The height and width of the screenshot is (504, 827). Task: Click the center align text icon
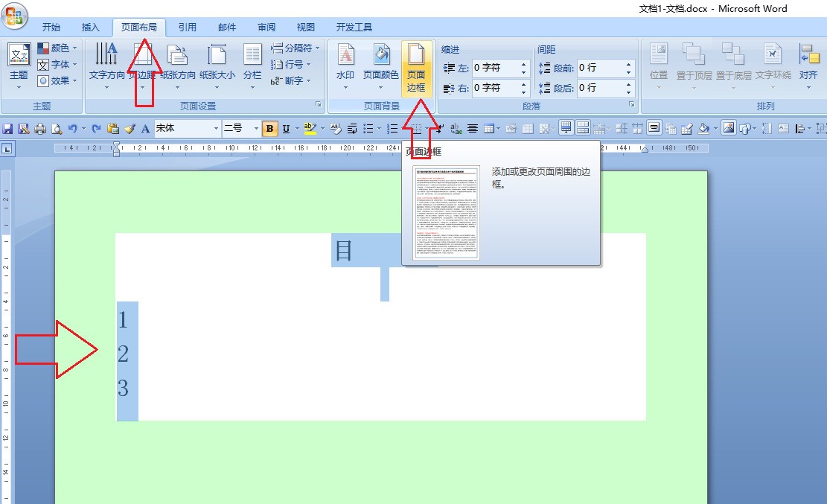pos(473,128)
